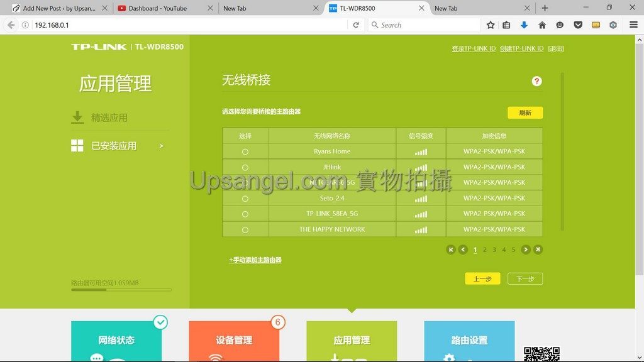Bookmark this page with the star icon
This screenshot has width=644, height=362.
click(x=491, y=25)
